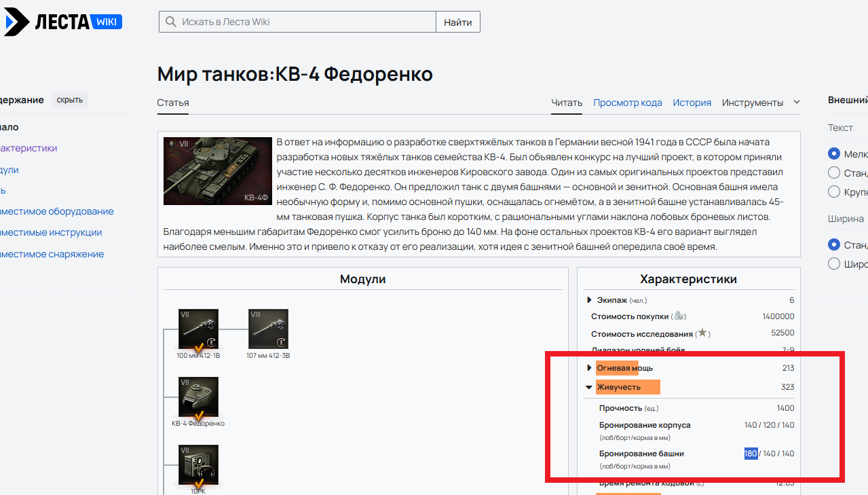868x495 pixels.
Task: Collapse the Живучесть section
Action: pyautogui.click(x=589, y=387)
